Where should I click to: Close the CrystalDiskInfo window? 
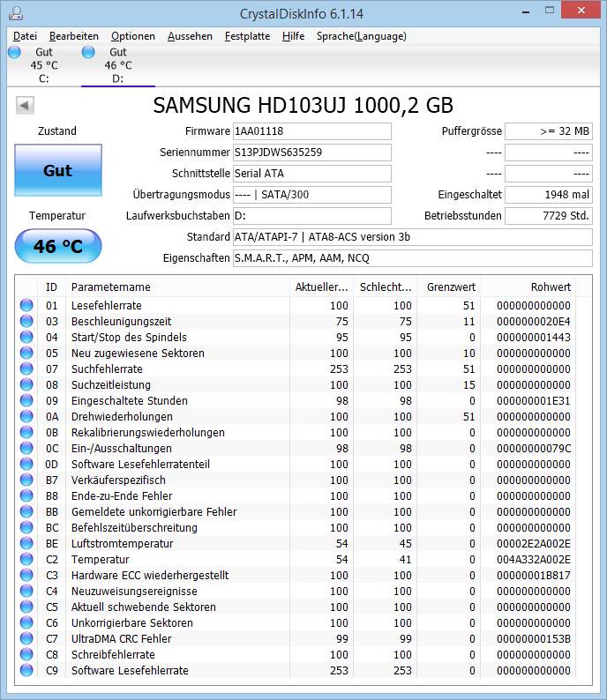coord(581,10)
